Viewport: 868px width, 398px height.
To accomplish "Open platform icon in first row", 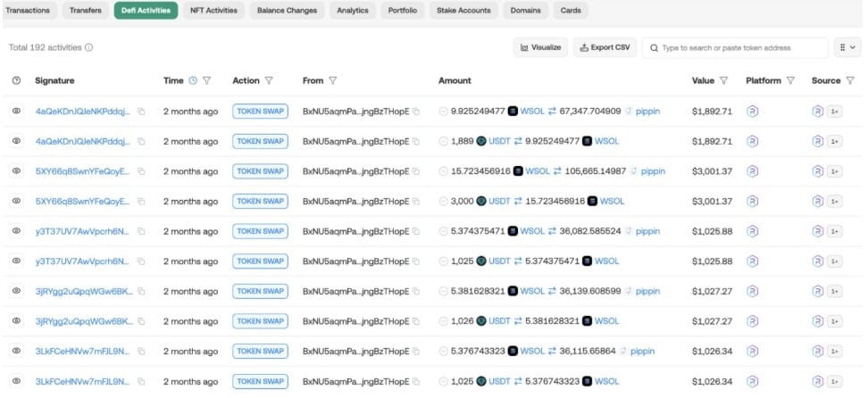I will point(752,112).
